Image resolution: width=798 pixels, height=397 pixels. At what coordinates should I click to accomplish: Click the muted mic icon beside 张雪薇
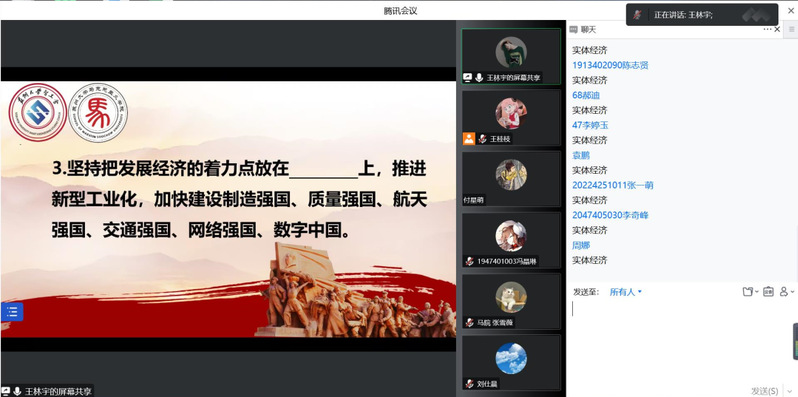[469, 323]
